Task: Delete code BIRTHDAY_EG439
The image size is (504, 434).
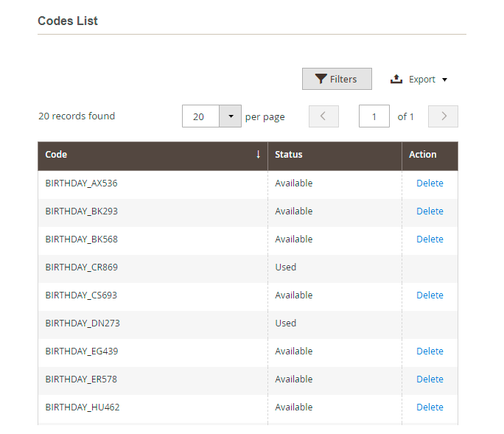Action: click(x=430, y=351)
